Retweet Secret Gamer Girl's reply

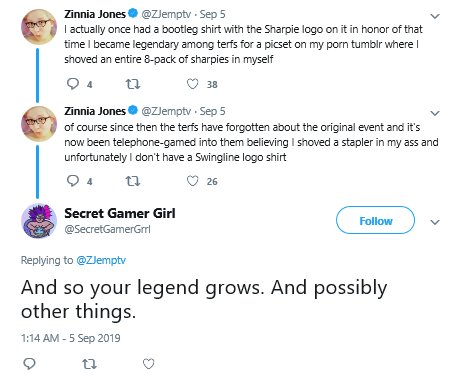pyautogui.click(x=89, y=364)
